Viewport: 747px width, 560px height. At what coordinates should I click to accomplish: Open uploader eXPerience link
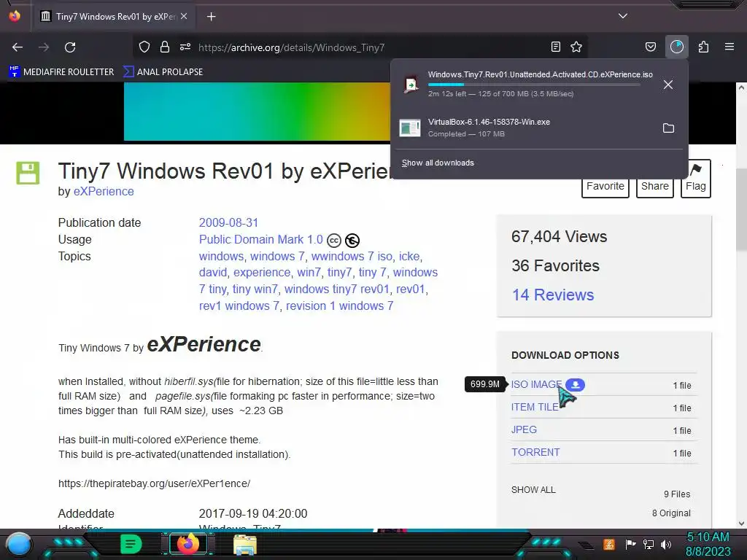[x=104, y=192]
